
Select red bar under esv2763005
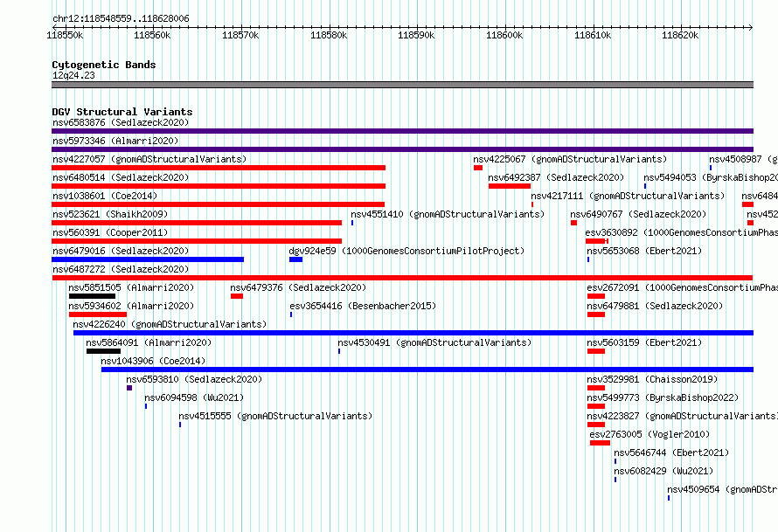click(600, 443)
